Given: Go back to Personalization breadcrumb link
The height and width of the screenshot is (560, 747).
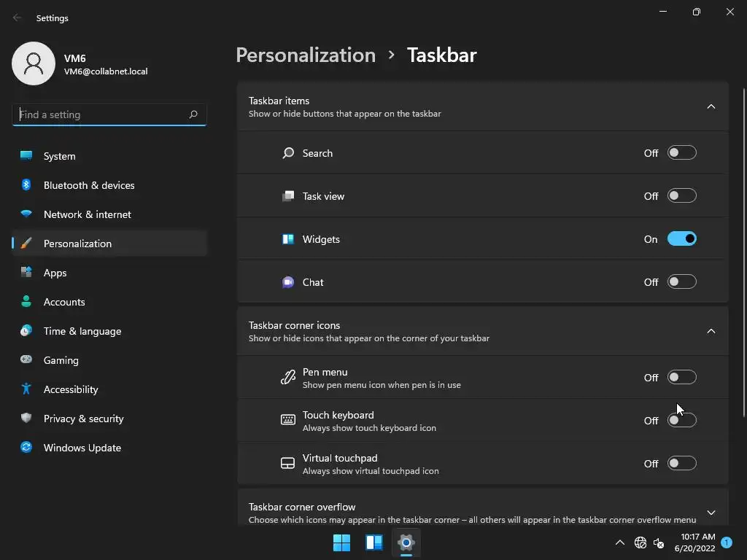Looking at the screenshot, I should pos(306,55).
